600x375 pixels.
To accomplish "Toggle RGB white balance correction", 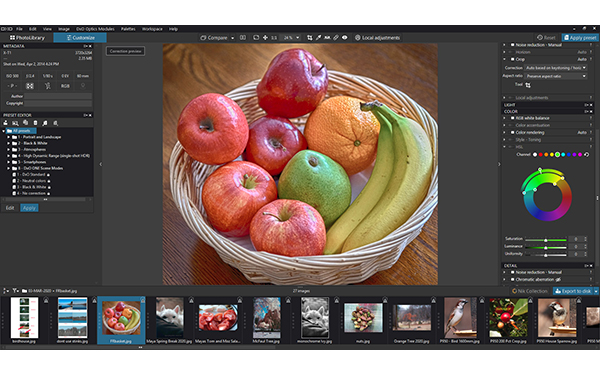I will click(x=512, y=118).
